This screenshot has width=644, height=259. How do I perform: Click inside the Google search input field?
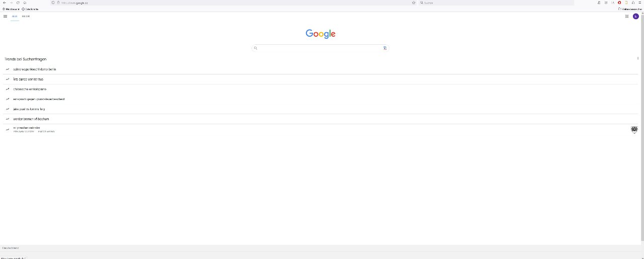(320, 48)
